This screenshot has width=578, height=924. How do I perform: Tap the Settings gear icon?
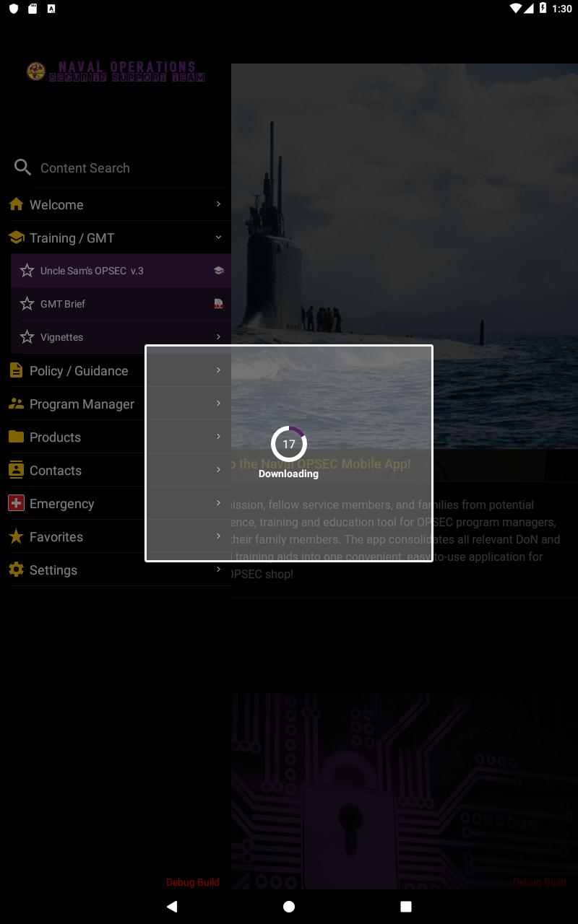point(16,570)
